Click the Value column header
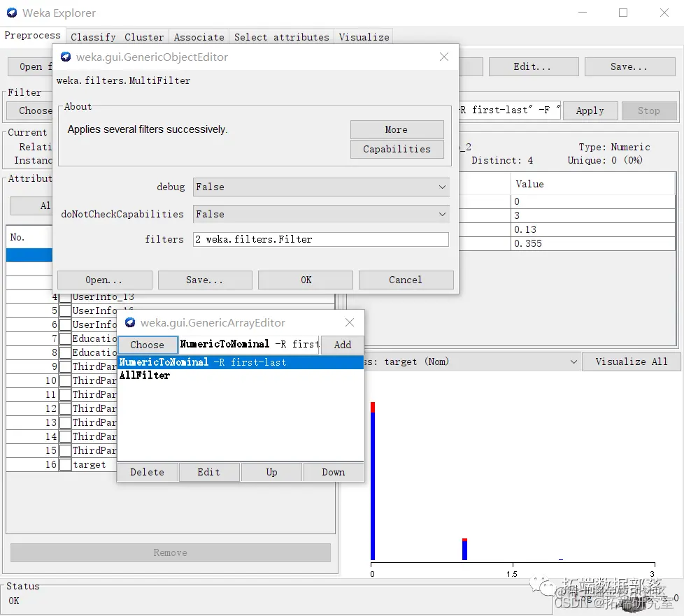This screenshot has height=616, width=684. point(593,184)
